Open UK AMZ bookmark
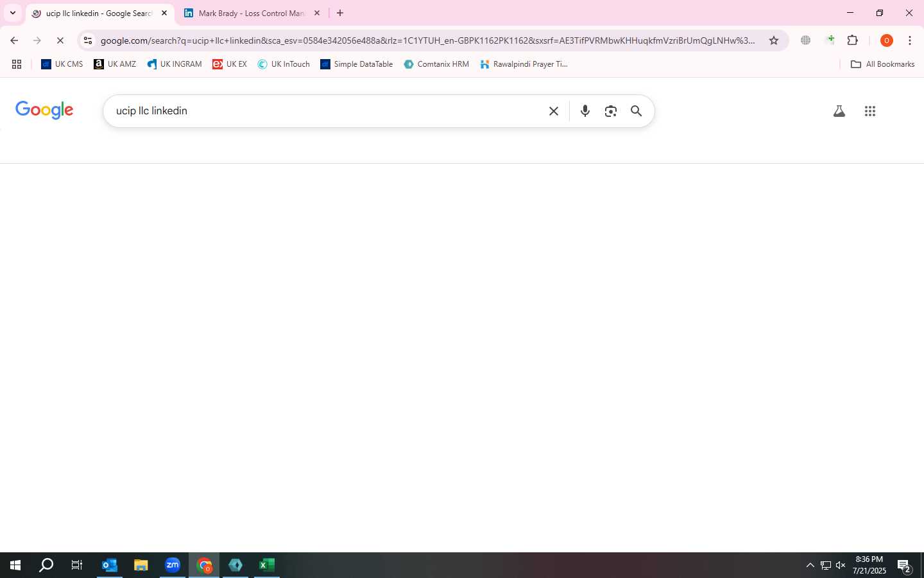This screenshot has height=578, width=924. [x=115, y=64]
